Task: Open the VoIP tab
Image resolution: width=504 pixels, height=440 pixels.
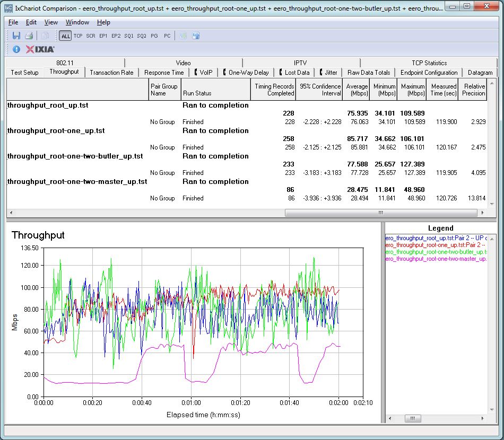Action: (x=204, y=73)
